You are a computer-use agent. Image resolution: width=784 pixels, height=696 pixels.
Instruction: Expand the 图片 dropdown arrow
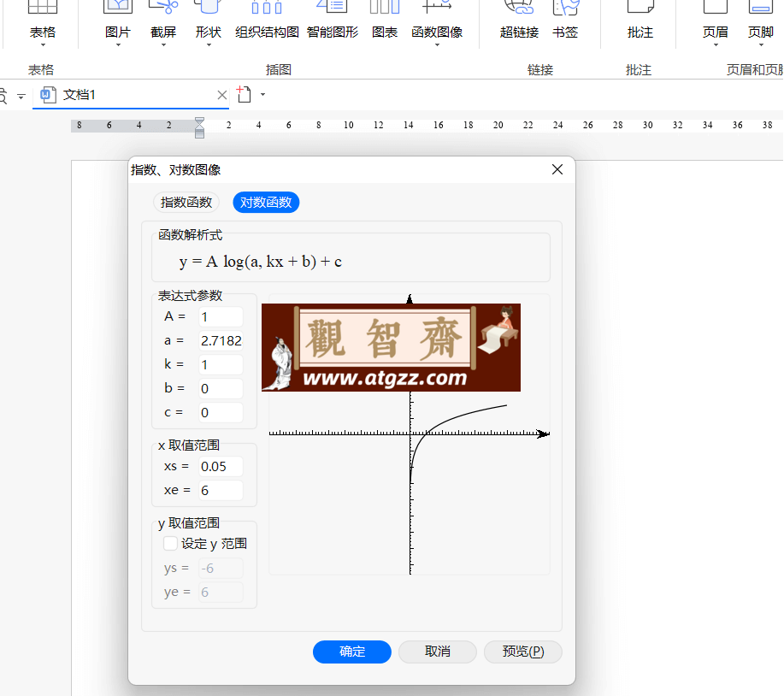[x=119, y=45]
